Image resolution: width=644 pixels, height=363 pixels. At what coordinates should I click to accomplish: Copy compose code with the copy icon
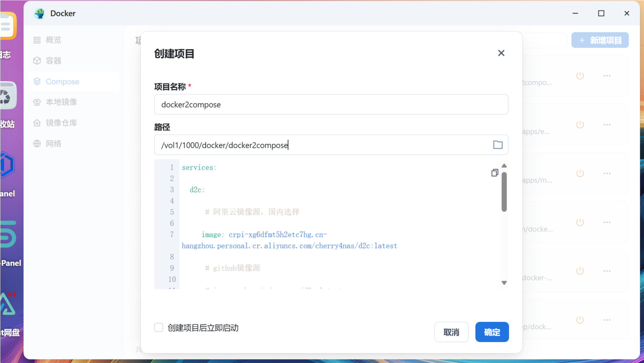tap(494, 173)
